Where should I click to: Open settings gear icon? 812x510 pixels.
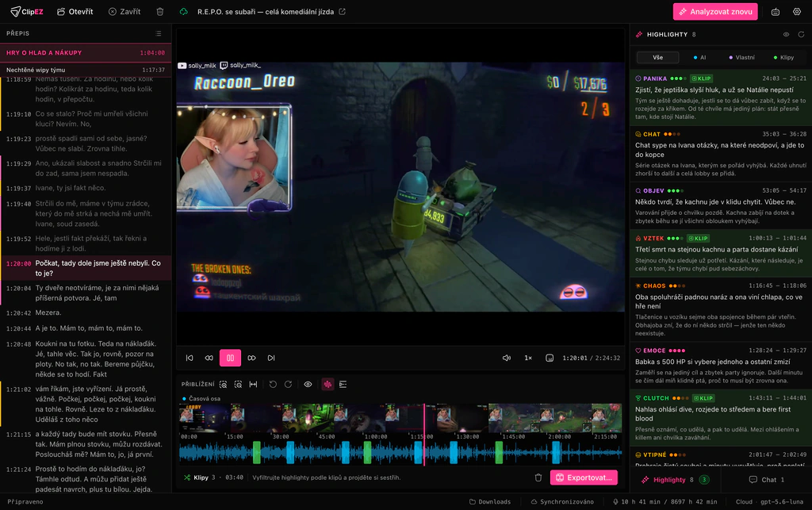pyautogui.click(x=797, y=11)
